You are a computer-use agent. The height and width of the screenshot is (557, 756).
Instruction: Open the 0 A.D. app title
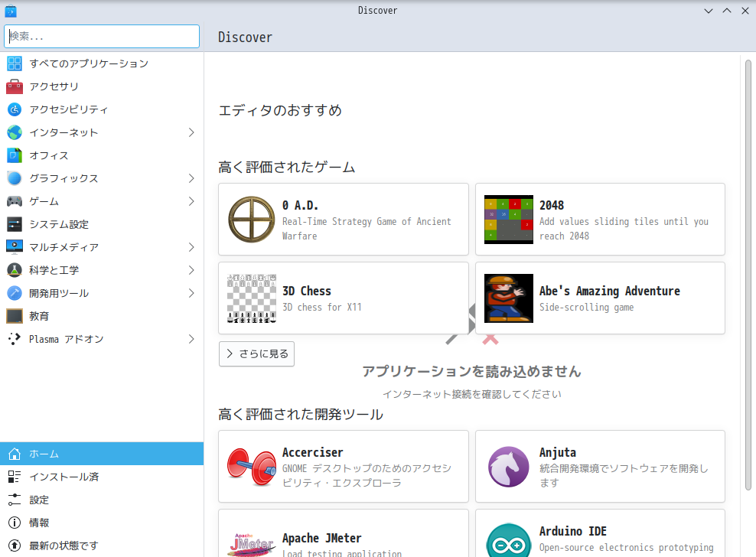(301, 206)
